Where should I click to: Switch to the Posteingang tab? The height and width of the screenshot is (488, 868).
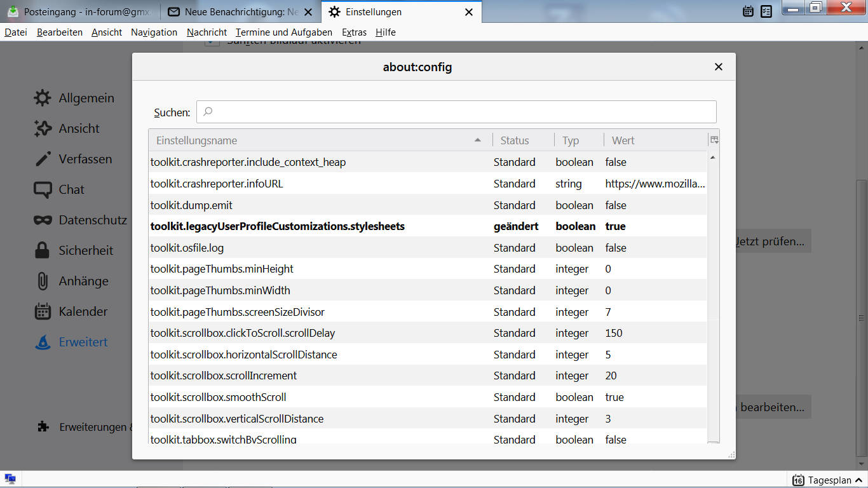pos(79,12)
